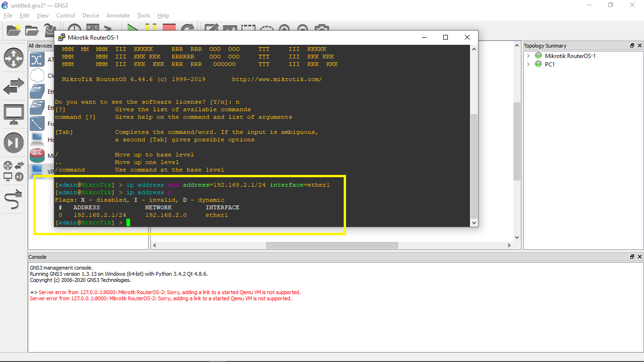Expand PC1 node in Topology Summary
This screenshot has width=644, height=362.
click(x=528, y=64)
